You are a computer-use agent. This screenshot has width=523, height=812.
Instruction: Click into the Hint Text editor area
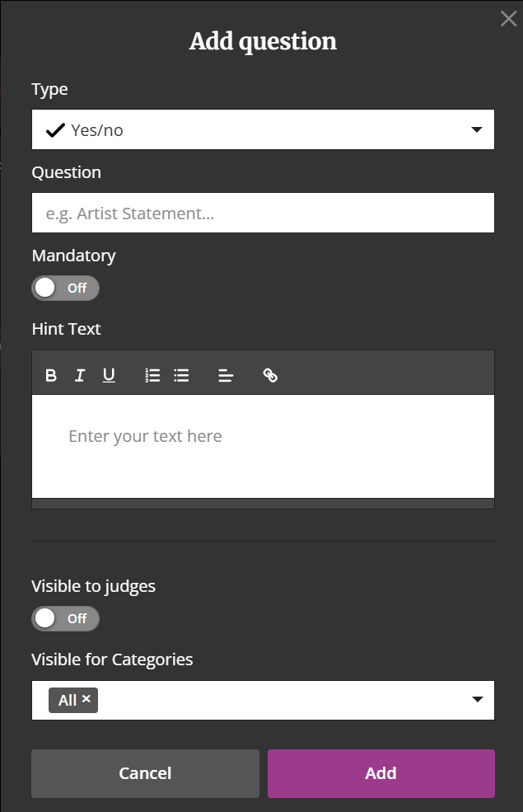tap(263, 446)
